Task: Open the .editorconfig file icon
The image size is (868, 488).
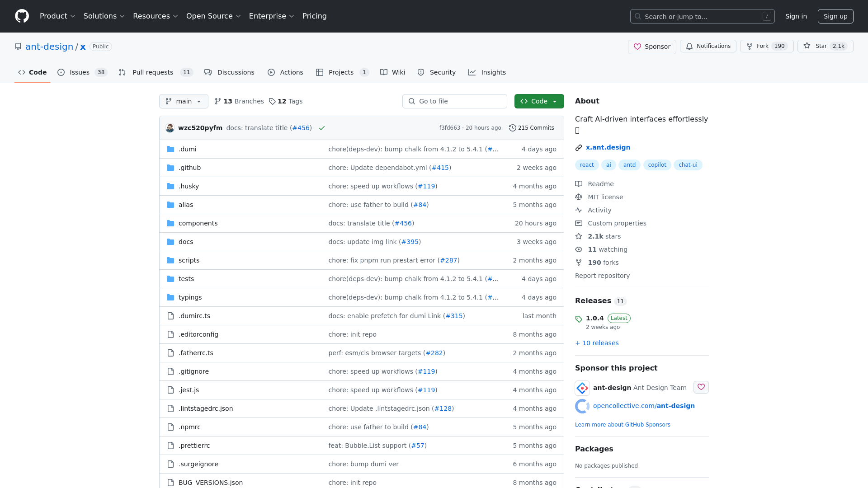Action: click(170, 334)
